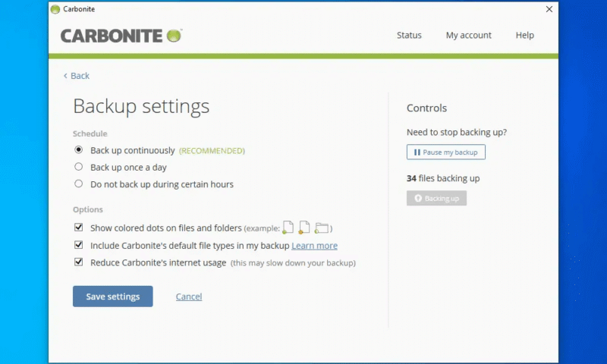Uncheck Show colored dots on files and folders
This screenshot has width=607, height=364.
point(78,227)
